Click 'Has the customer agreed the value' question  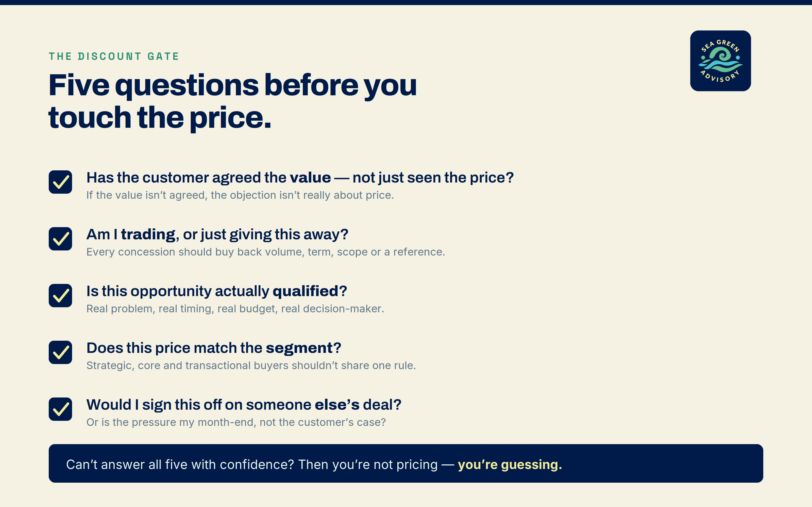click(300, 178)
